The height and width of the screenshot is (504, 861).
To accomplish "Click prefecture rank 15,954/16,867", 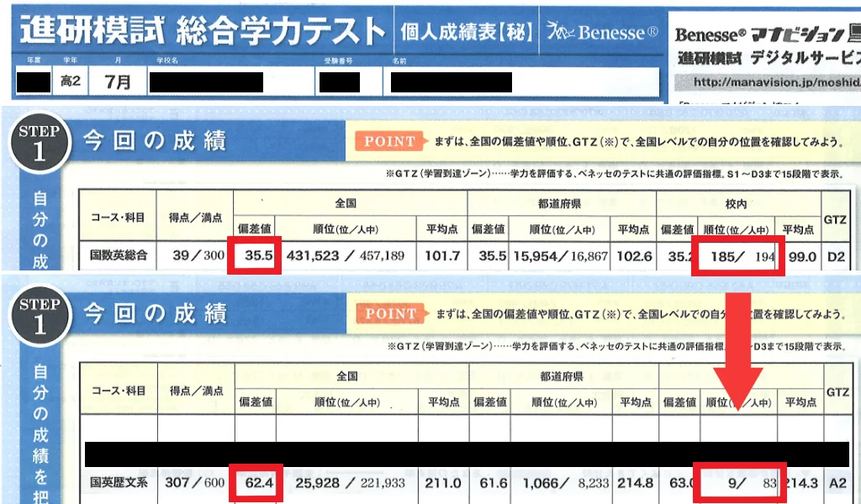I will click(x=561, y=255).
